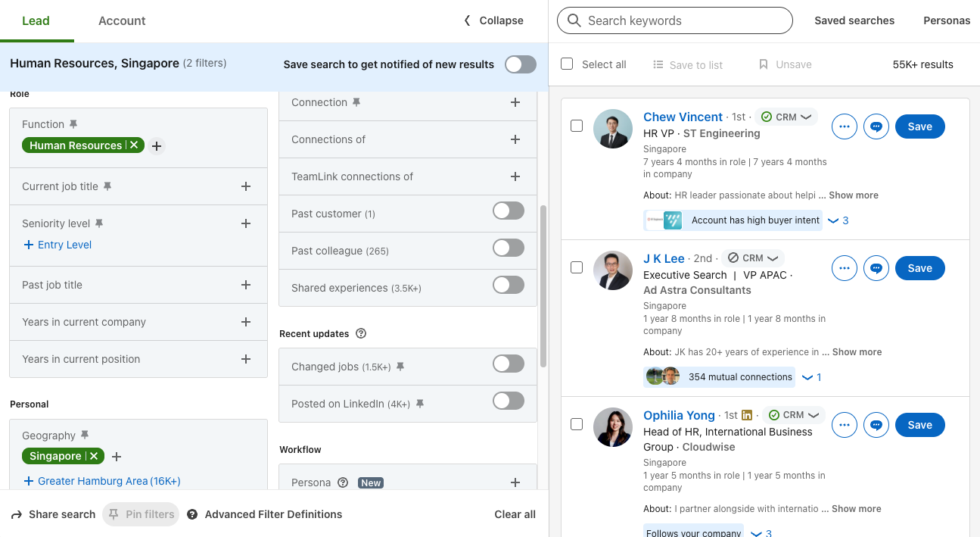Remove the Singapore geography filter chip
Screen dimensions: 980x537
point(94,456)
